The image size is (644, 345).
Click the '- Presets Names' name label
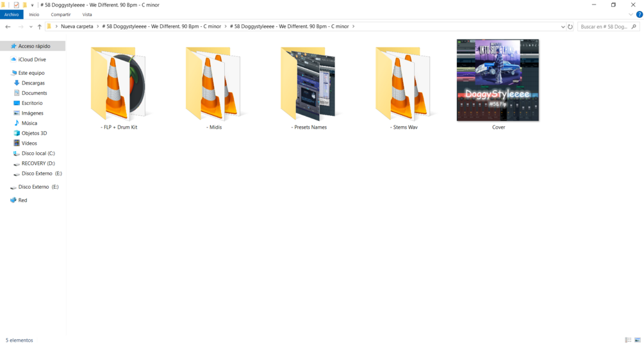click(309, 127)
